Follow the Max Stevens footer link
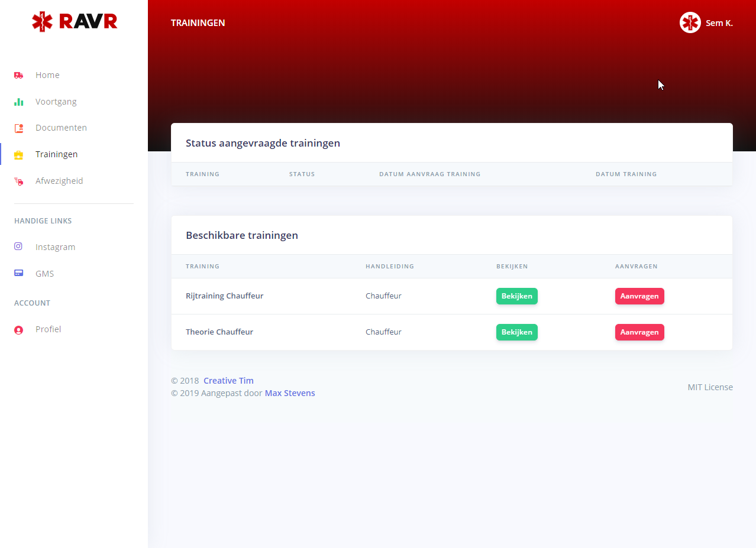The image size is (756, 548). coord(290,393)
